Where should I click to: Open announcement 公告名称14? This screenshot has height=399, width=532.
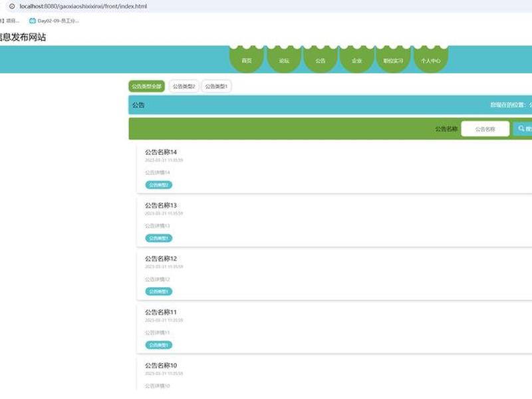click(161, 152)
